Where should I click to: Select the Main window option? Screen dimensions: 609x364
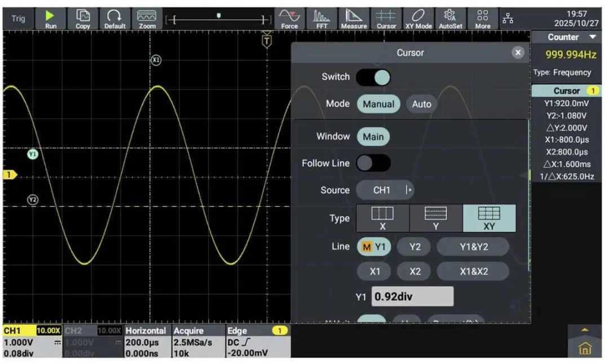click(x=373, y=136)
